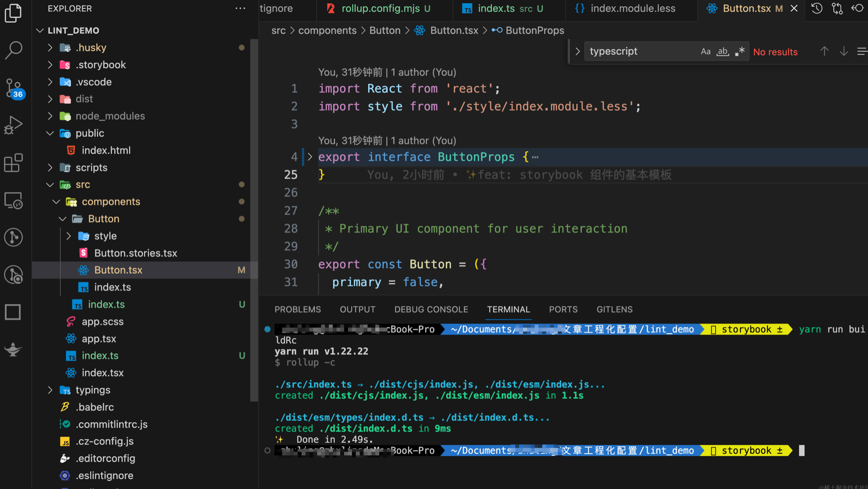Expand the scripts folder

(50, 167)
